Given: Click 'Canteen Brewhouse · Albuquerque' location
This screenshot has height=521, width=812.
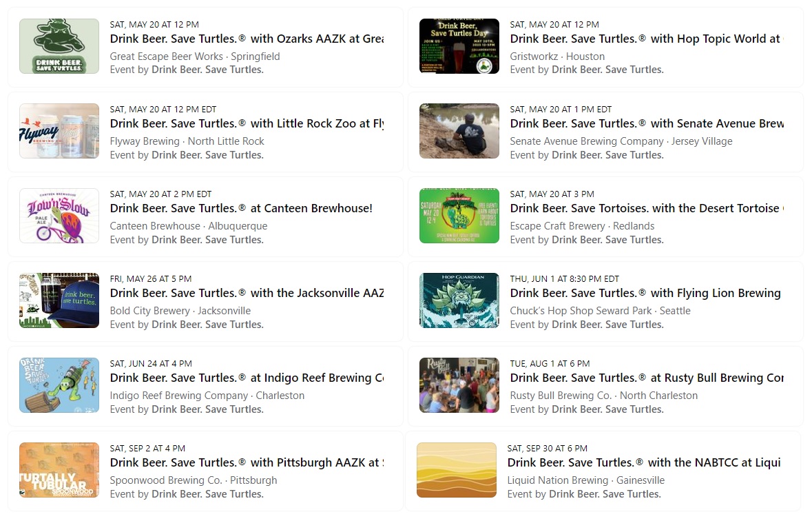Looking at the screenshot, I should pos(189,226).
